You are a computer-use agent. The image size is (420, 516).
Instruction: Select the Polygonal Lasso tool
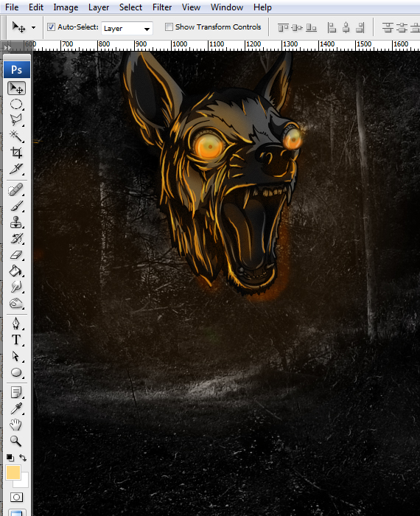tap(16, 120)
